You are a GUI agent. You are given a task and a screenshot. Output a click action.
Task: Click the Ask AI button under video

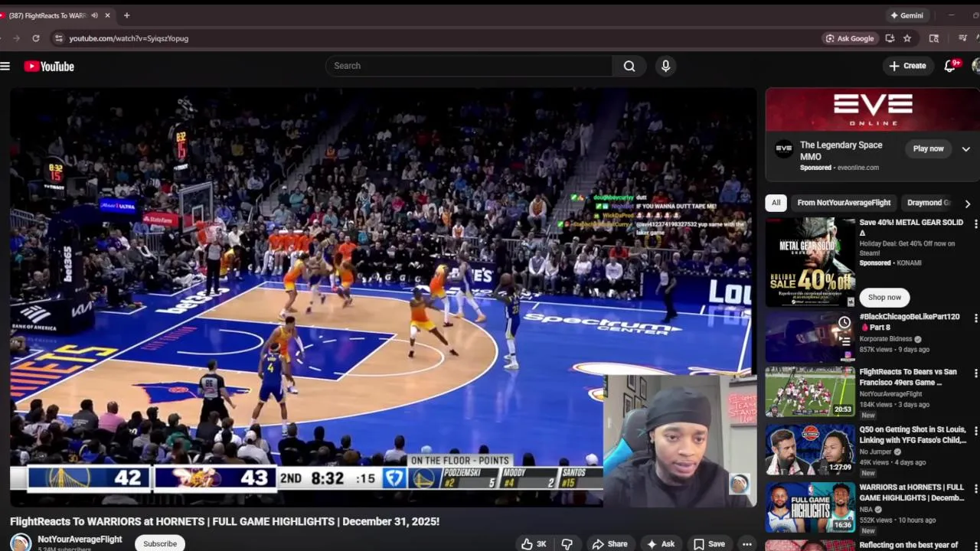[661, 544]
